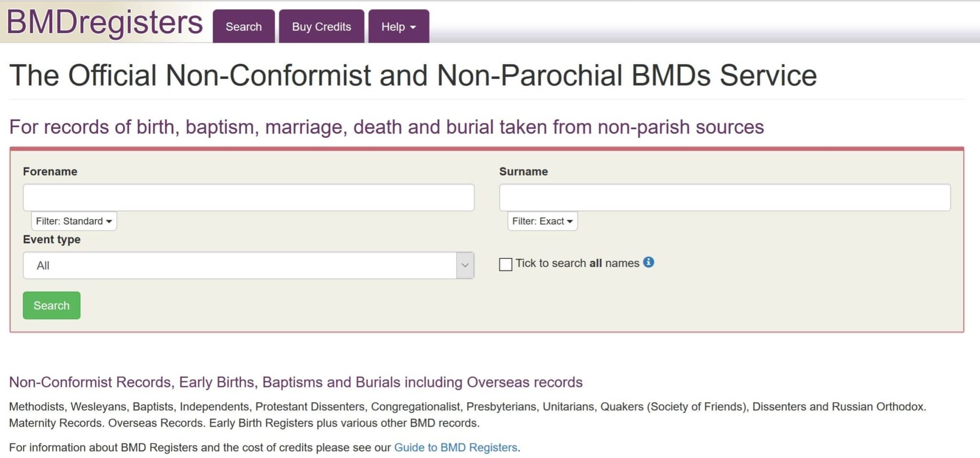Click the subtitle 'For records of birth, baptism, marriage...'
The width and height of the screenshot is (980, 458).
387,127
